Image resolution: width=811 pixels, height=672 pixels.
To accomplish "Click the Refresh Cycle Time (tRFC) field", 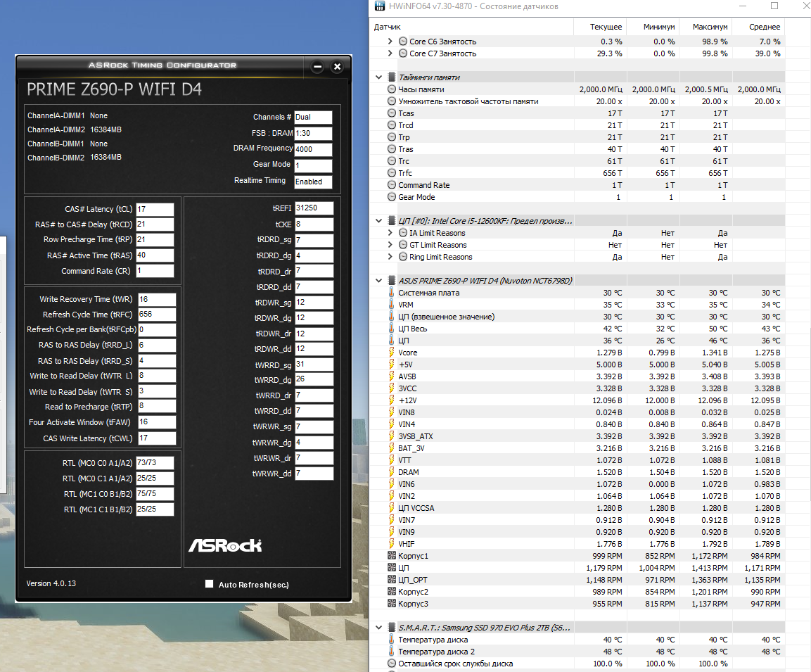I will (x=157, y=315).
